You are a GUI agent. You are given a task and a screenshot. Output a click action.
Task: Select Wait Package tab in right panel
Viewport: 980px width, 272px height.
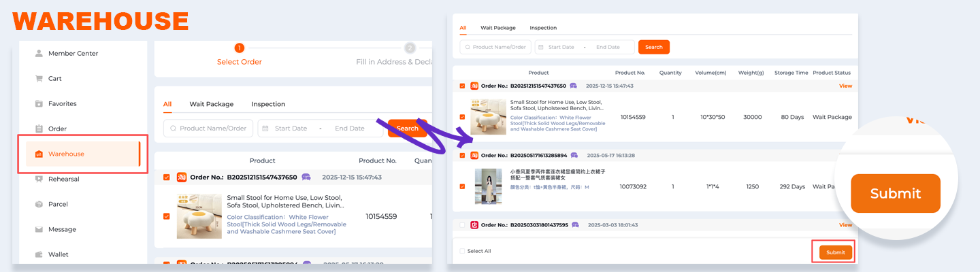(498, 28)
